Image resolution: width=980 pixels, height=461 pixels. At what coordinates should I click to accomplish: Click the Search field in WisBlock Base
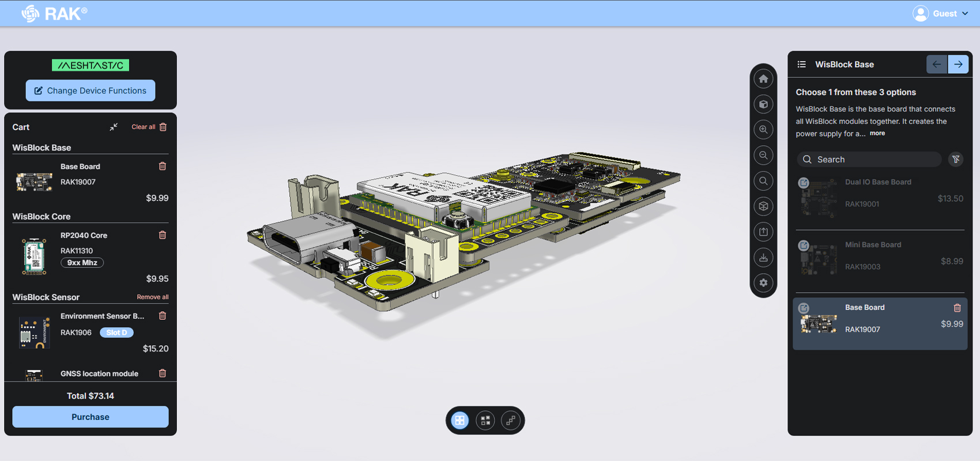(x=869, y=160)
